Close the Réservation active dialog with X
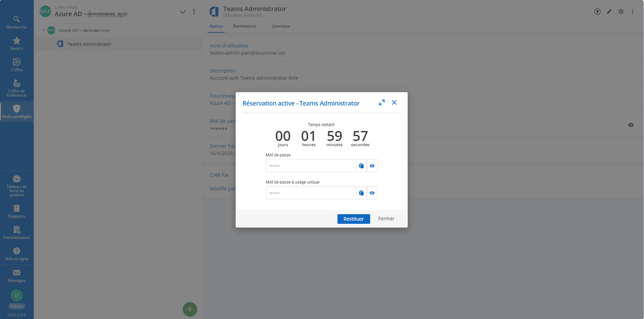The image size is (644, 319). pos(394,103)
